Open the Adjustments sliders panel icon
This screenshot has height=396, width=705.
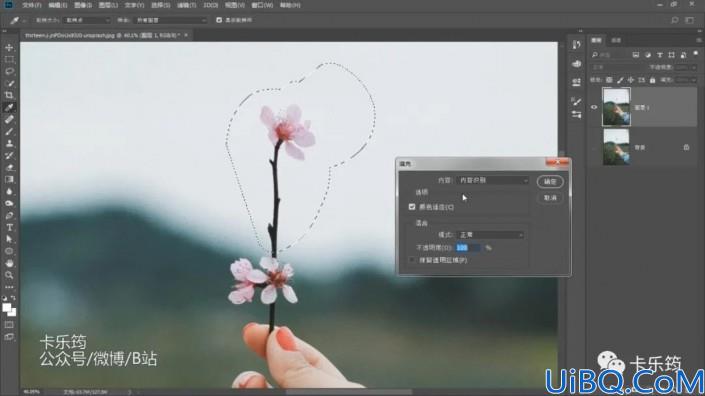click(576, 115)
